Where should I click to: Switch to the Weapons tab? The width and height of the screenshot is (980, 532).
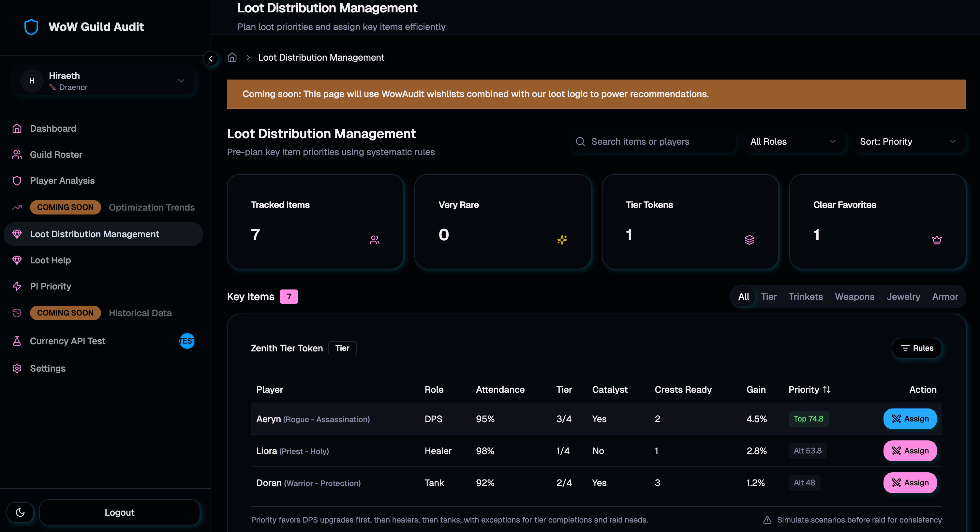pyautogui.click(x=854, y=297)
